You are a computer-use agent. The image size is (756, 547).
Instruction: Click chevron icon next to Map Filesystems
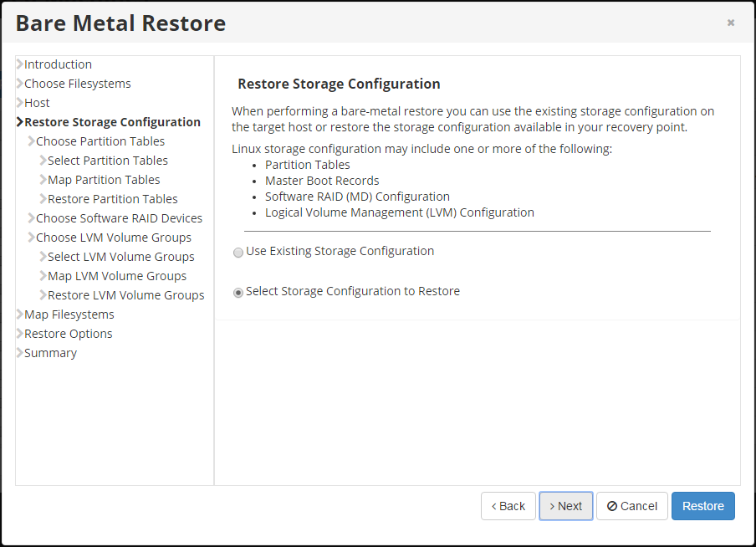(20, 314)
